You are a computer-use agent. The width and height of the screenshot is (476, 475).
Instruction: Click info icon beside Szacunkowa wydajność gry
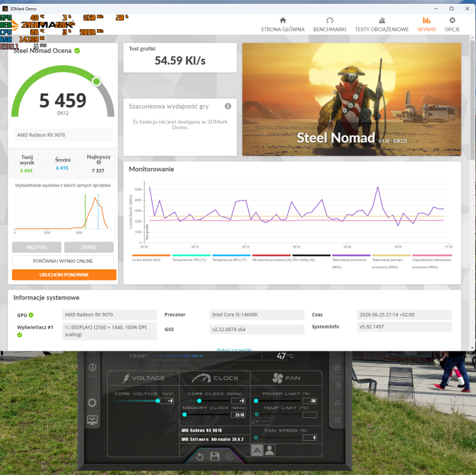(228, 106)
